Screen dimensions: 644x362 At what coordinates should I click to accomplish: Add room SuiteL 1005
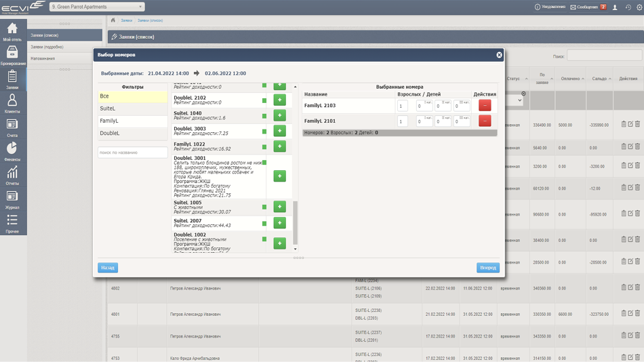click(x=280, y=207)
